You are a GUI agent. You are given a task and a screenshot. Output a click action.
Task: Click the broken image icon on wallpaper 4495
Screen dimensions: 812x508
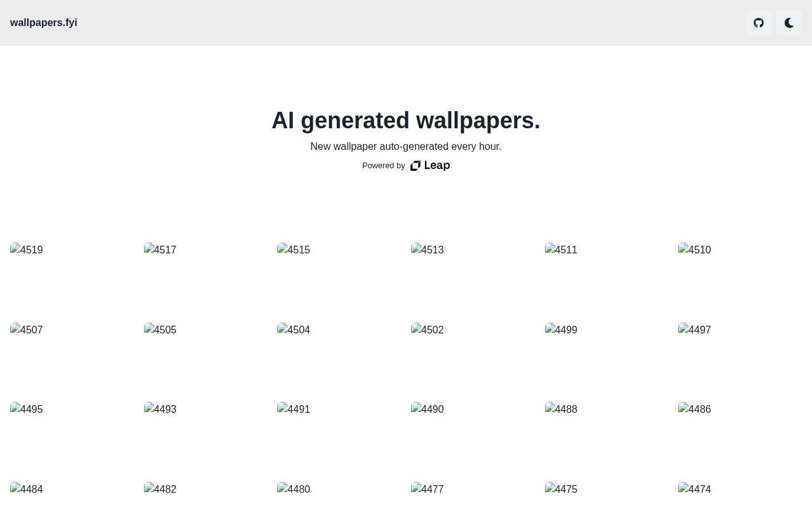(15, 409)
